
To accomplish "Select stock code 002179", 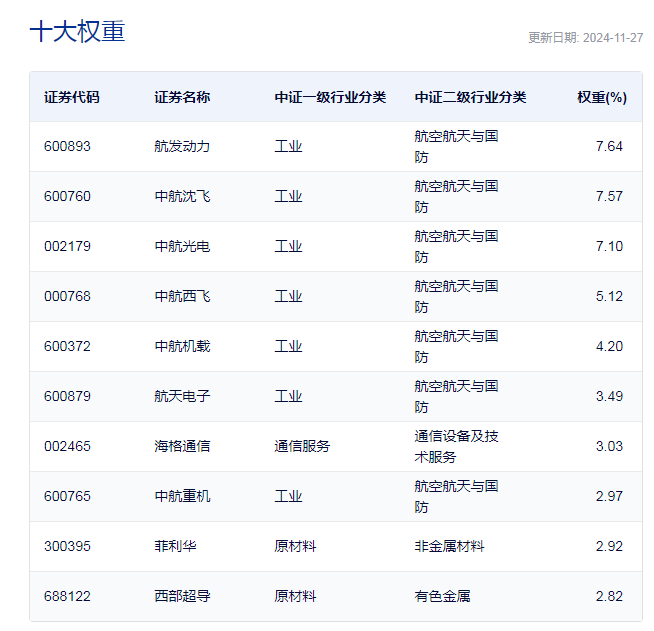I will [x=67, y=246].
